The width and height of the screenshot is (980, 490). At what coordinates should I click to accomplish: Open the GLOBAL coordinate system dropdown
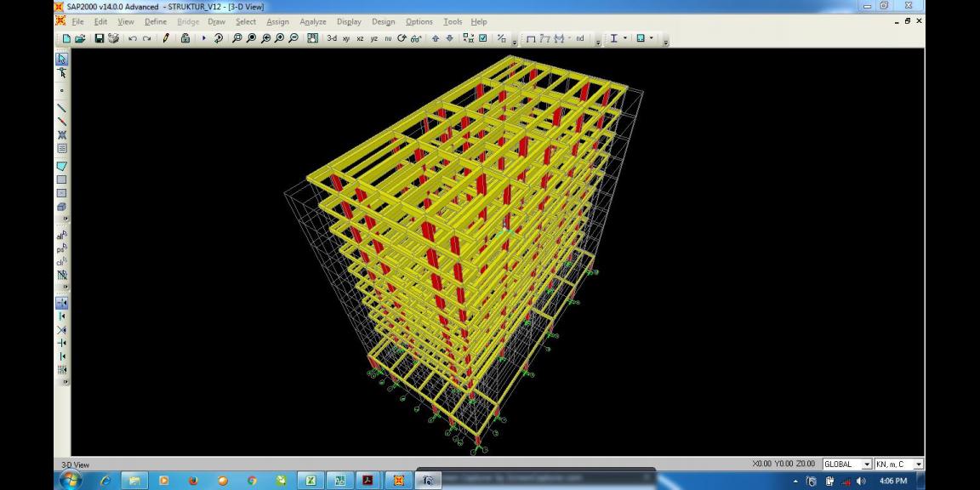pos(867,464)
